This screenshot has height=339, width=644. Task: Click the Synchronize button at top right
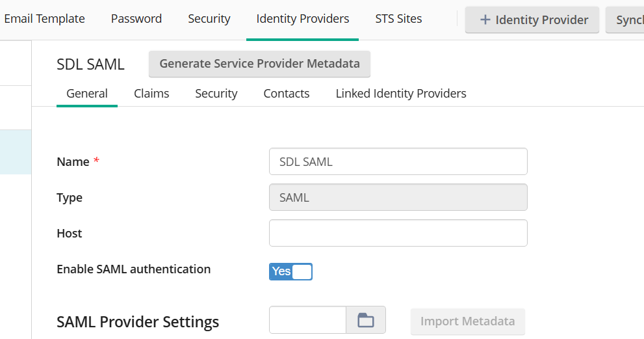626,20
